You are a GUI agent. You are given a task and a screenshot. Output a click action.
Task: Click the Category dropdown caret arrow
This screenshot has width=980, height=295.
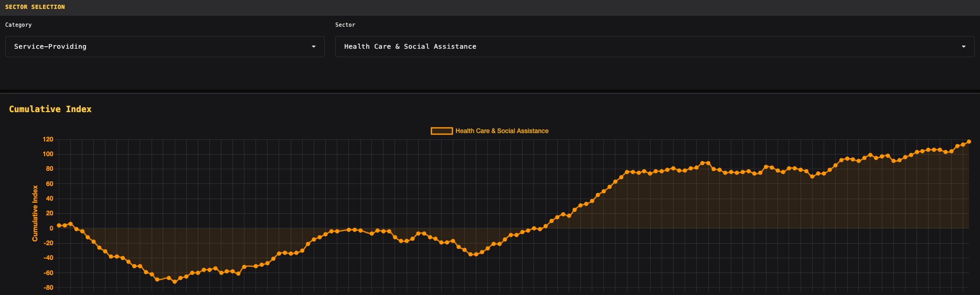314,47
